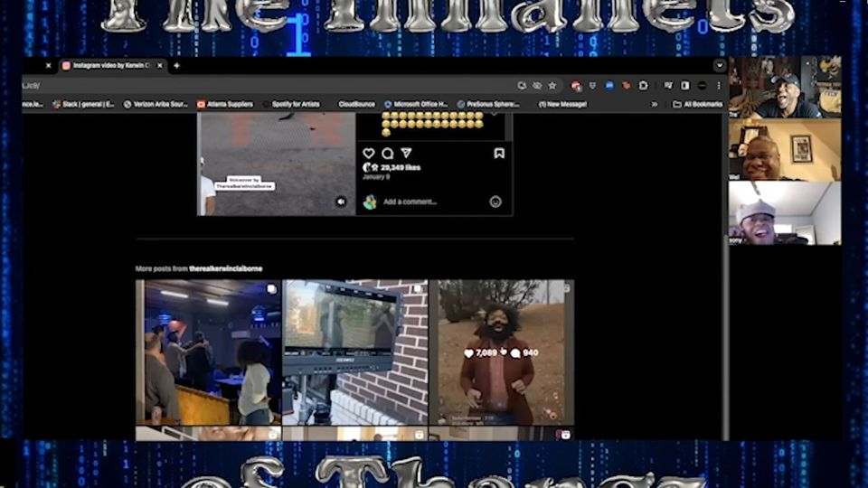Screen dimensions: 868x488
Task: Share the post with the paper plane icon
Action: tap(406, 154)
